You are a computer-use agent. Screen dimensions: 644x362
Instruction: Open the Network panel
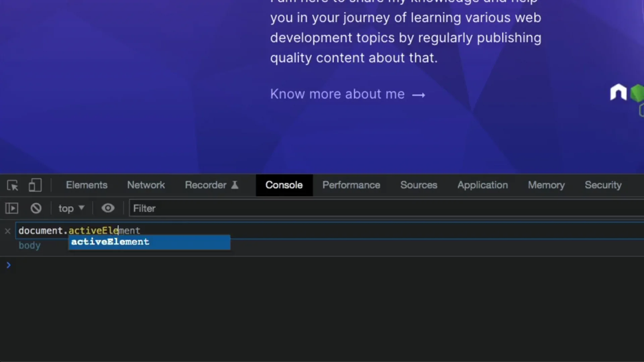click(146, 185)
